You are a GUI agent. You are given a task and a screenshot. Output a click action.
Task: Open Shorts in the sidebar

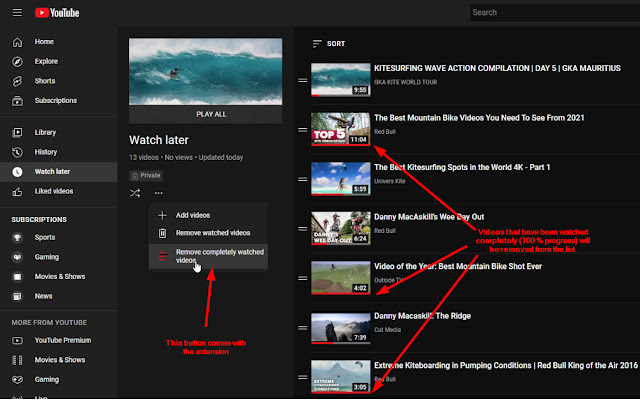(59, 81)
